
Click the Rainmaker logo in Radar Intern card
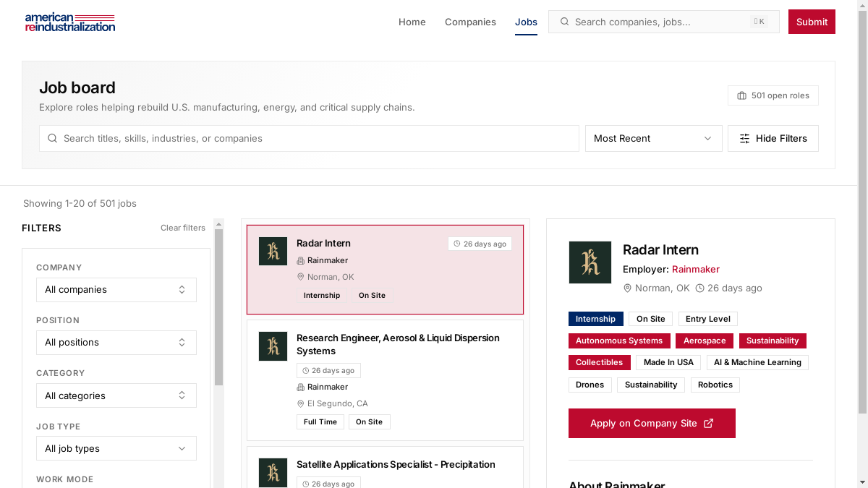click(273, 251)
